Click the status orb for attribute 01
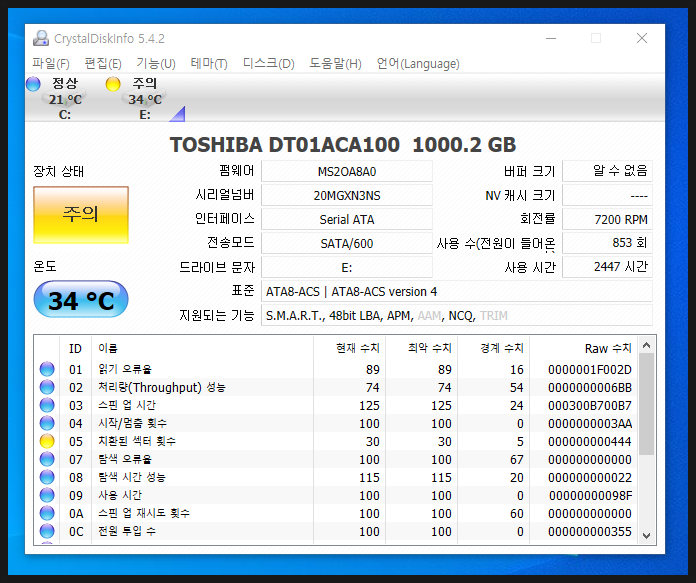The width and height of the screenshot is (696, 583). tap(47, 369)
